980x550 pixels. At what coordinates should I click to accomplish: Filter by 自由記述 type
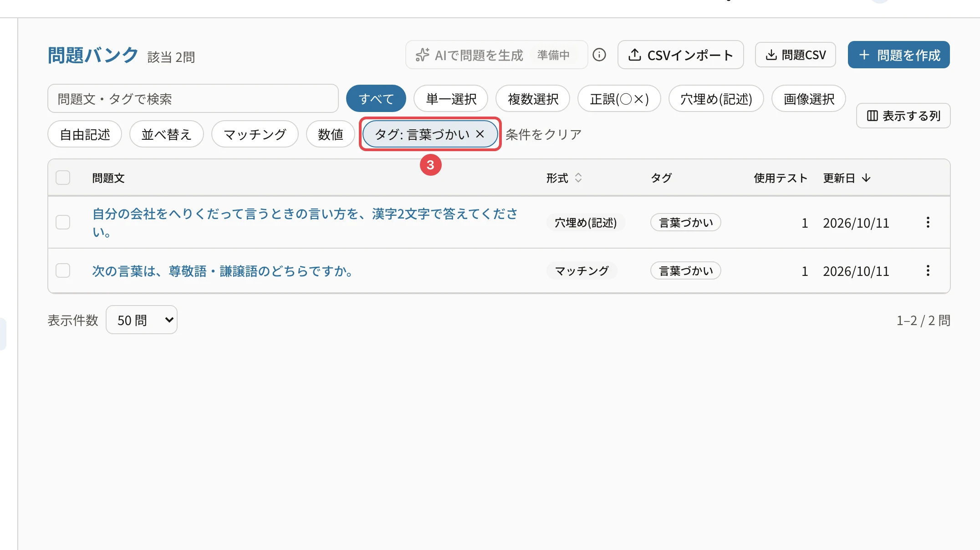point(85,134)
